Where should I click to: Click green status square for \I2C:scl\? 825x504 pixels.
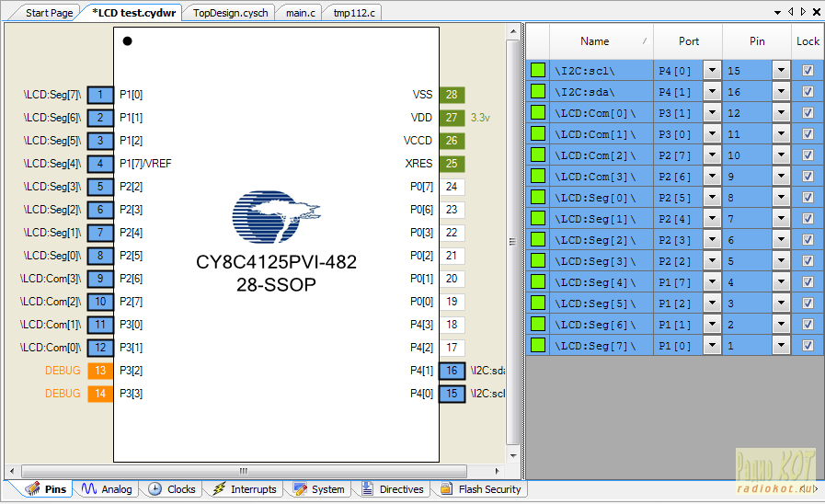tap(538, 71)
